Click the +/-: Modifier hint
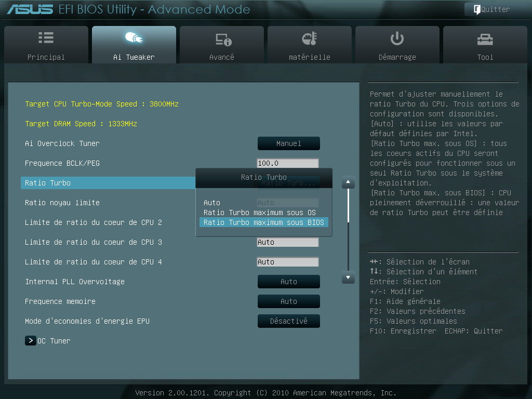532x399 pixels. [396, 291]
